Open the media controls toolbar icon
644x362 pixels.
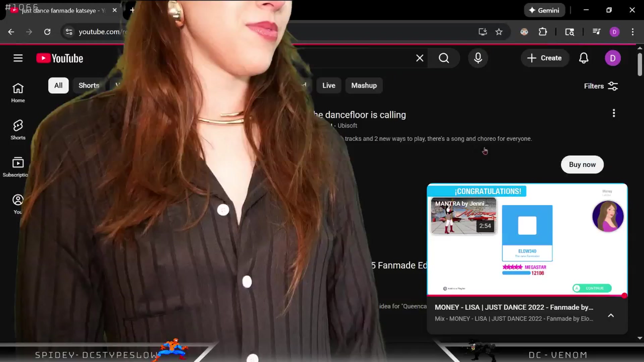(597, 32)
